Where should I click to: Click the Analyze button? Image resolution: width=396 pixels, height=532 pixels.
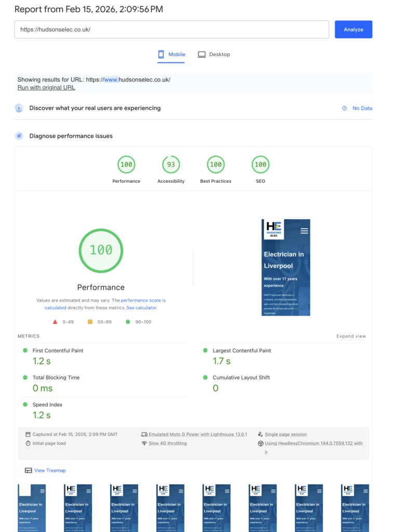coord(353,30)
